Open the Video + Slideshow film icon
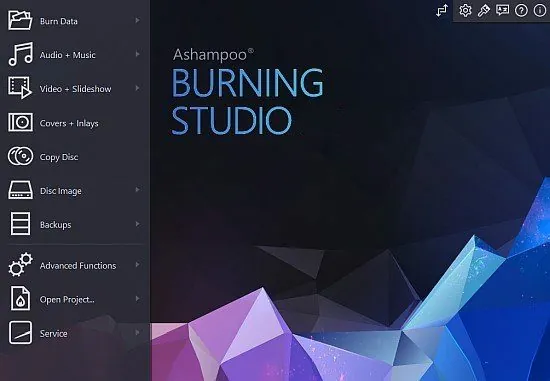Image resolution: width=550 pixels, height=381 pixels. click(x=20, y=88)
